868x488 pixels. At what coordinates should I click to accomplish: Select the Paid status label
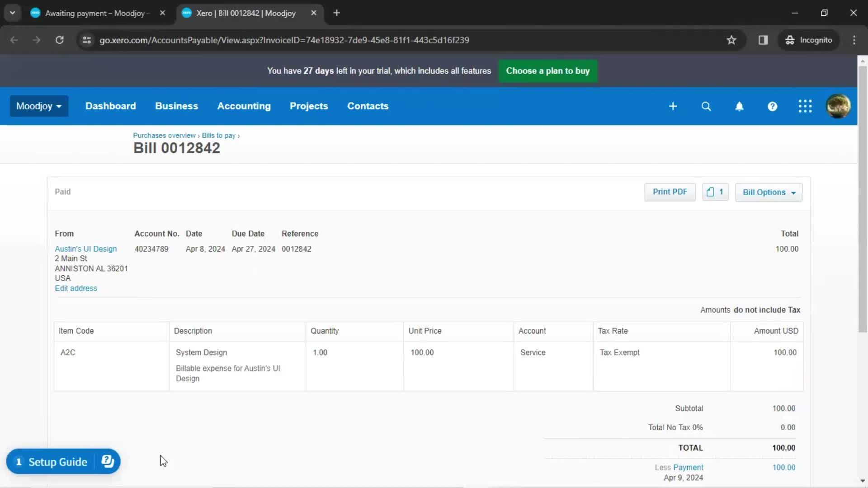click(x=62, y=192)
